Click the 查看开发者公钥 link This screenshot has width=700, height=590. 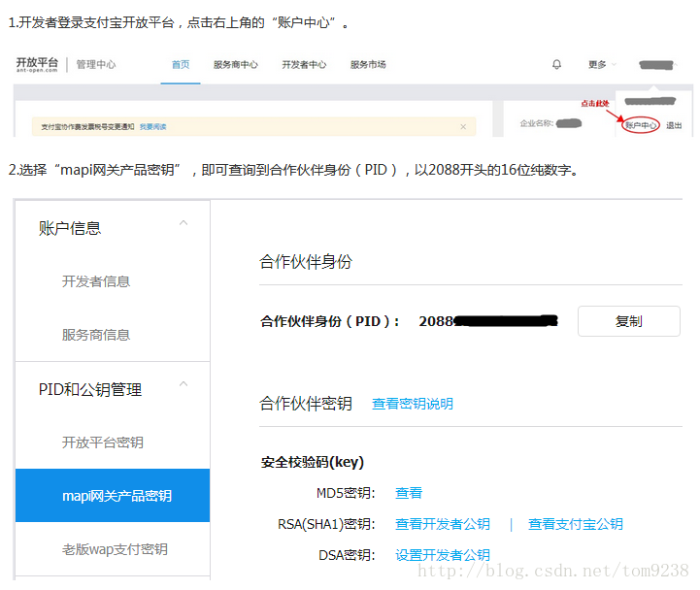pyautogui.click(x=443, y=523)
